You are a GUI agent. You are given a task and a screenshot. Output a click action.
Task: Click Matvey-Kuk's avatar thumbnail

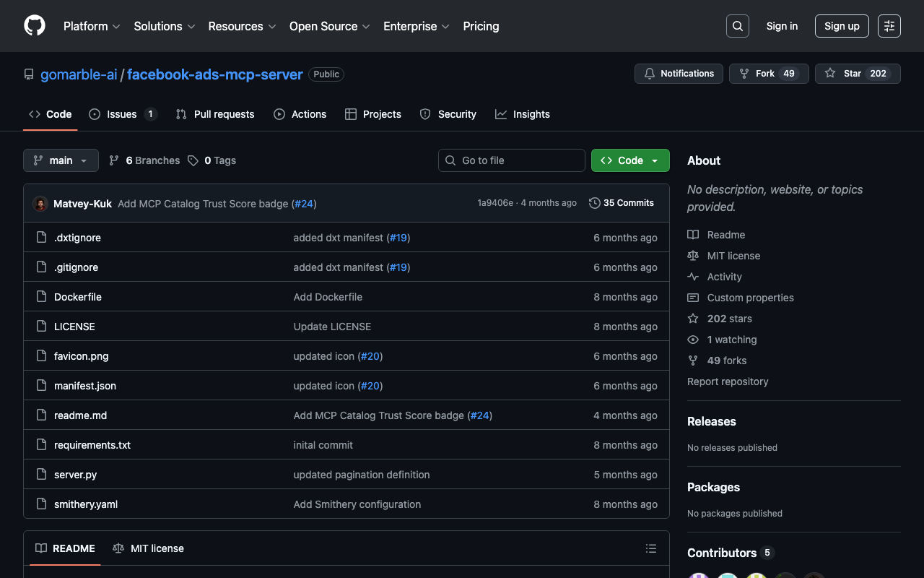pos(40,204)
